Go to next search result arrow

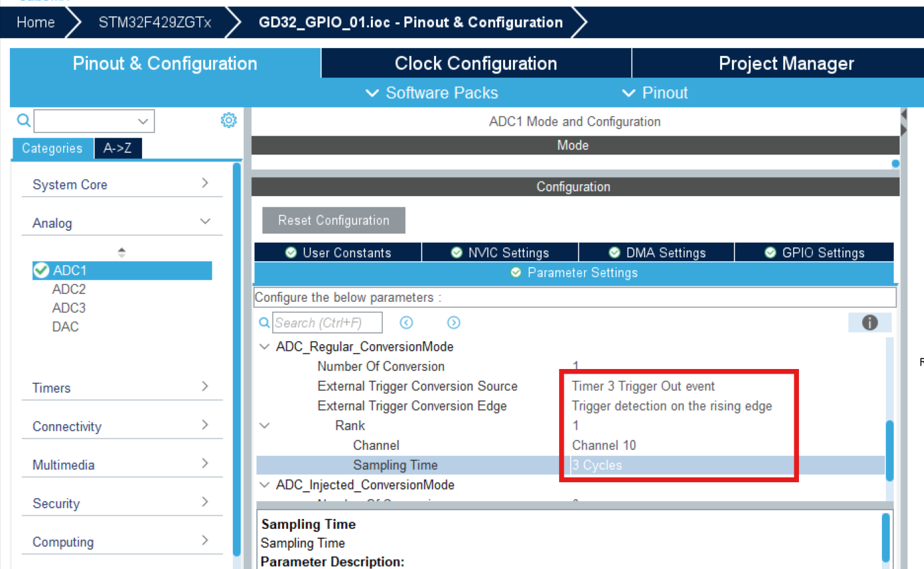(454, 322)
